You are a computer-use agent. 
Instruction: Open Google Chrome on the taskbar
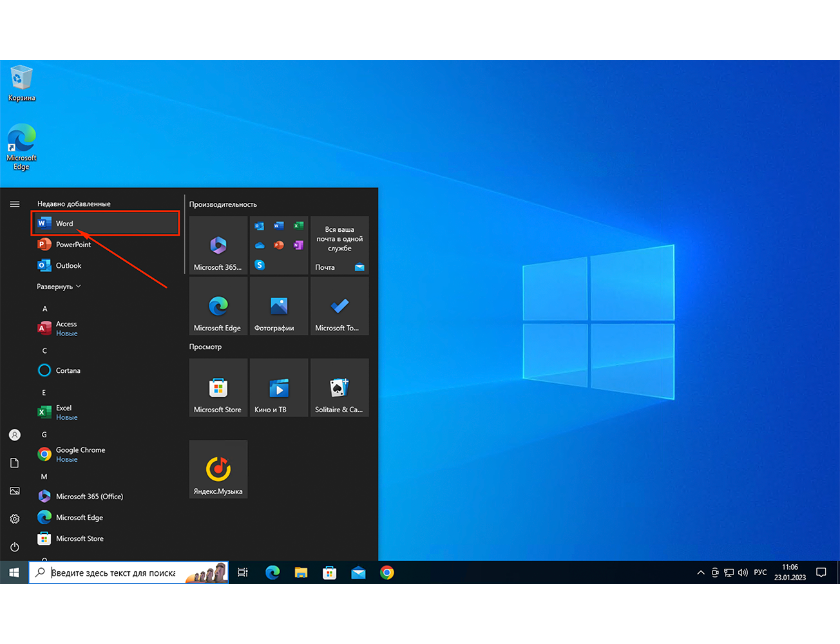click(387, 573)
